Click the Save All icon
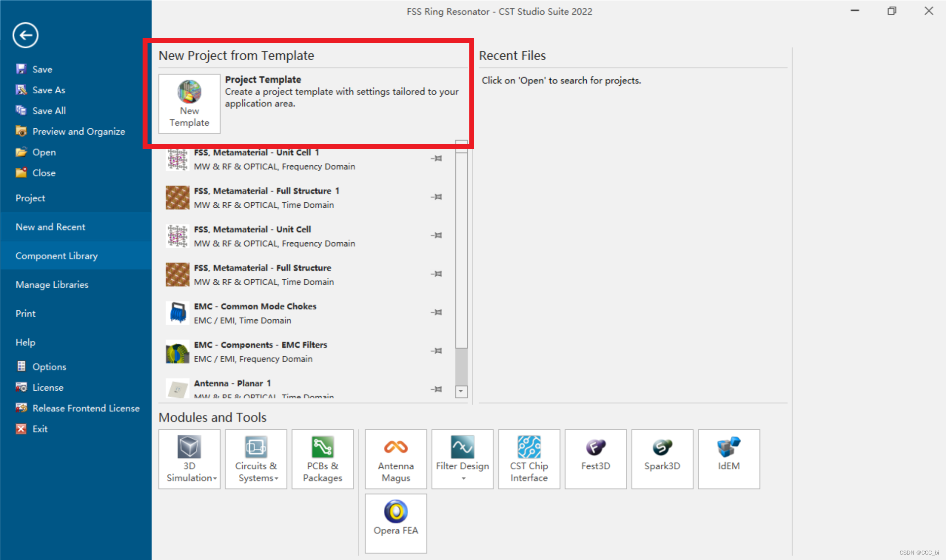946x560 pixels. coord(21,111)
